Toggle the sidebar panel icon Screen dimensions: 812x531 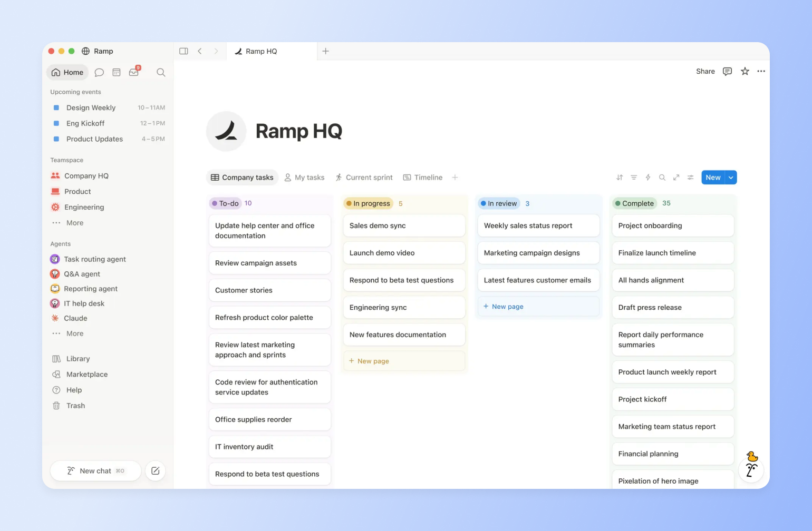point(183,51)
